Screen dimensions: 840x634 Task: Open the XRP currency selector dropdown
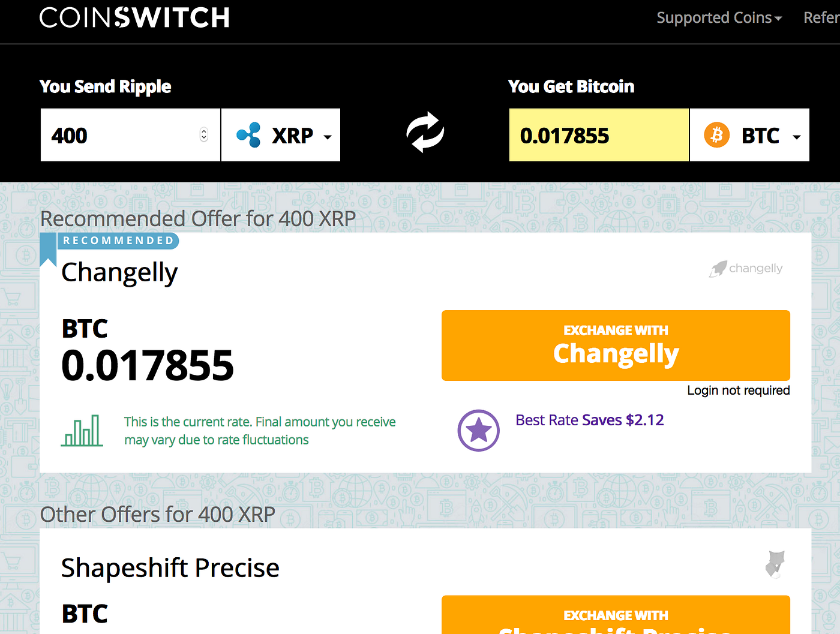coord(327,137)
